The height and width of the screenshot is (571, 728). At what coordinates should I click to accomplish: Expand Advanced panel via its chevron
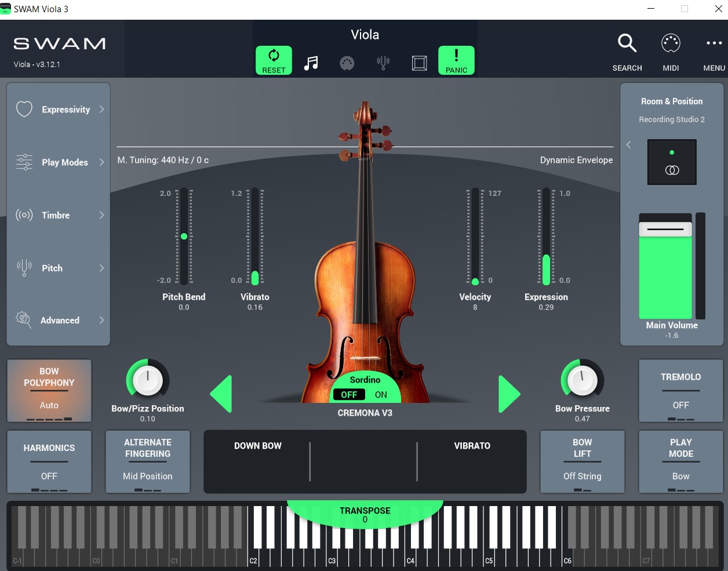pos(101,320)
